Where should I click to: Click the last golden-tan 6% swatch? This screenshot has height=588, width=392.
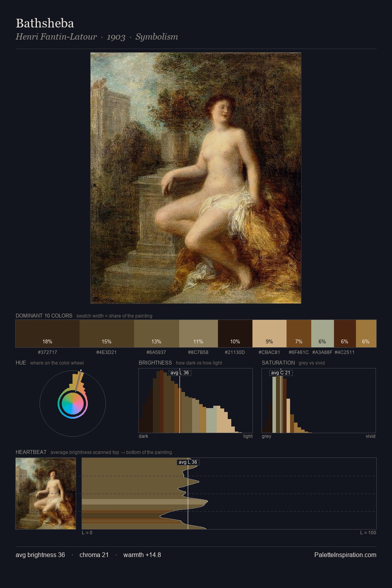366,334
